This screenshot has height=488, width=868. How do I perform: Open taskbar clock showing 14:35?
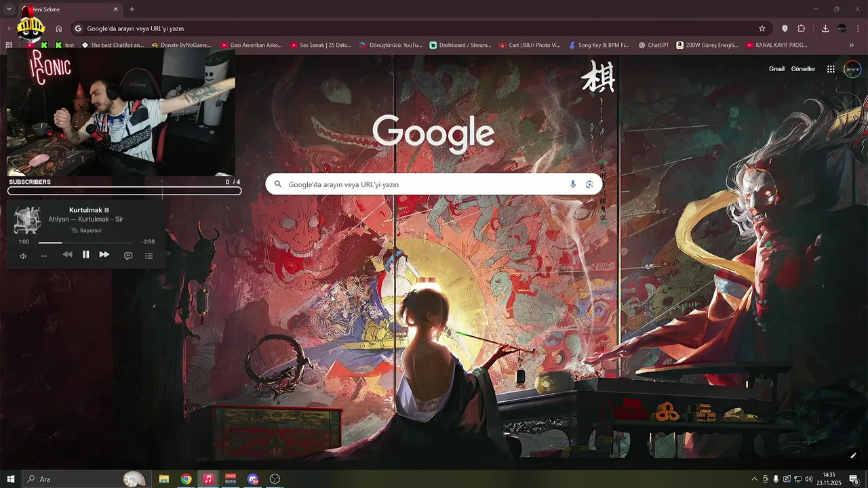829,479
